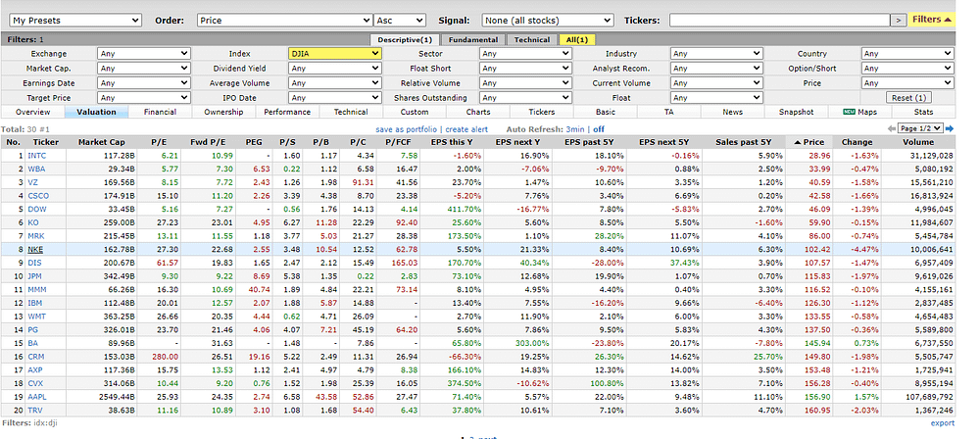Screen dimensions: 980x439
Task: Open the Exchange filter dropdown
Action: click(x=144, y=53)
